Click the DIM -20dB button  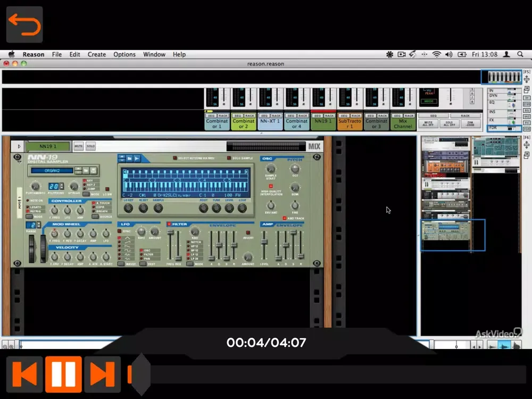coord(470,123)
